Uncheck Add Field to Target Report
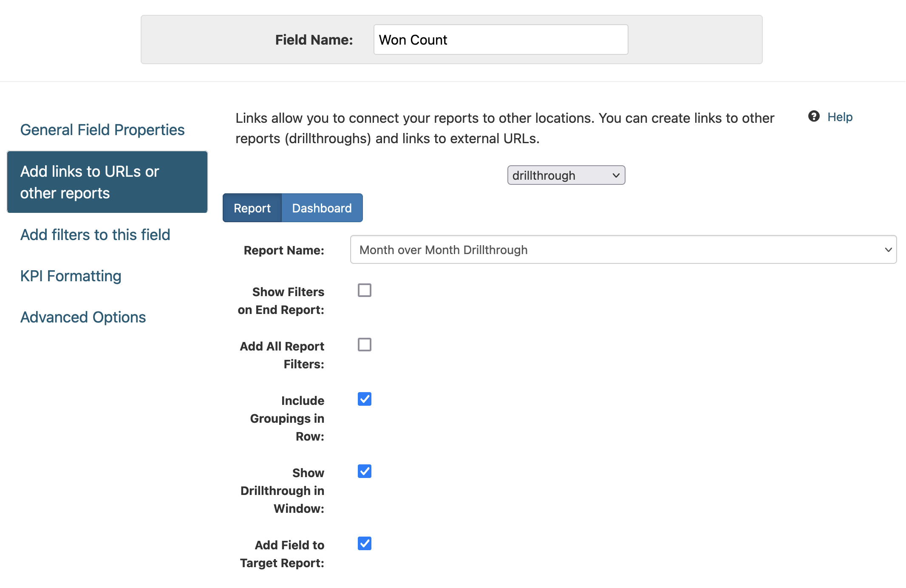Viewport: 906px width, 588px height. [364, 544]
